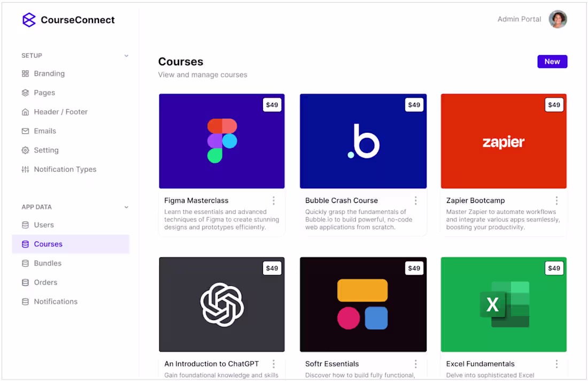Open the Bubble Crash Course three-dot menu
Screen dimensions: 588x381
pyautogui.click(x=415, y=201)
